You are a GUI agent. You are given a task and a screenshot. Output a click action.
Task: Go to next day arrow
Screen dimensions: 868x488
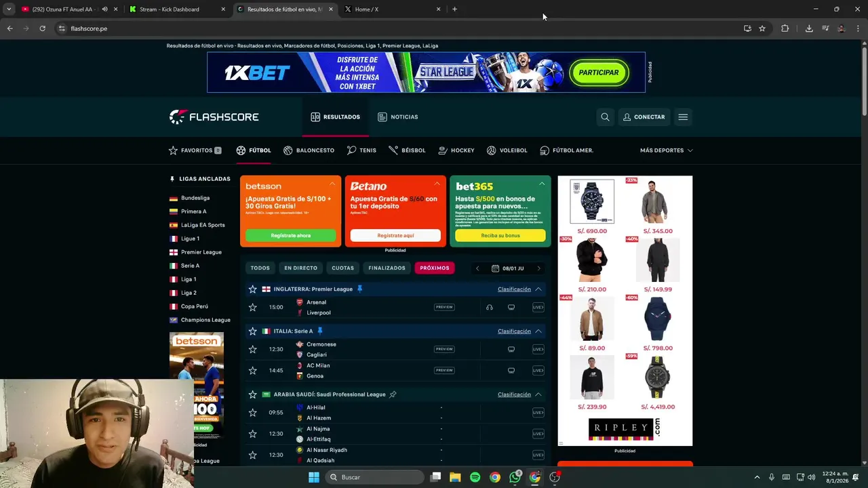[539, 268]
